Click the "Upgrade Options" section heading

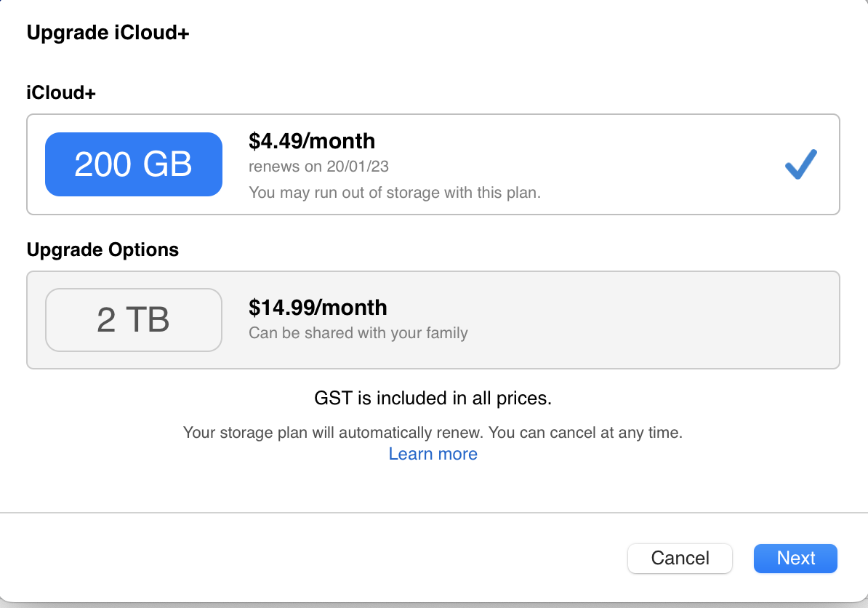[103, 249]
